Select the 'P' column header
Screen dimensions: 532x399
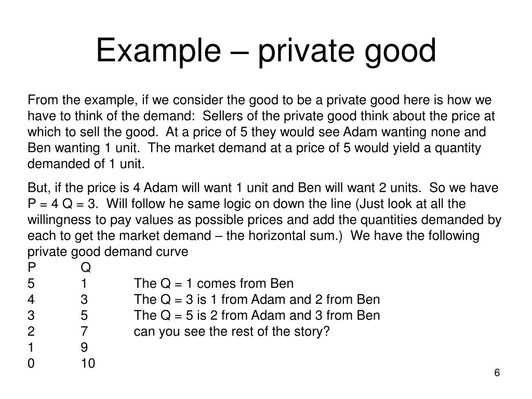tap(32, 268)
